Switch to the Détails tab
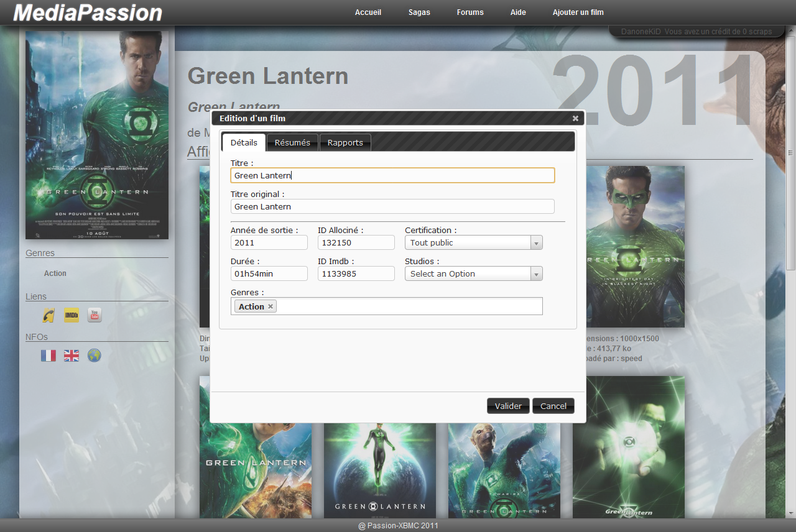 pos(244,142)
